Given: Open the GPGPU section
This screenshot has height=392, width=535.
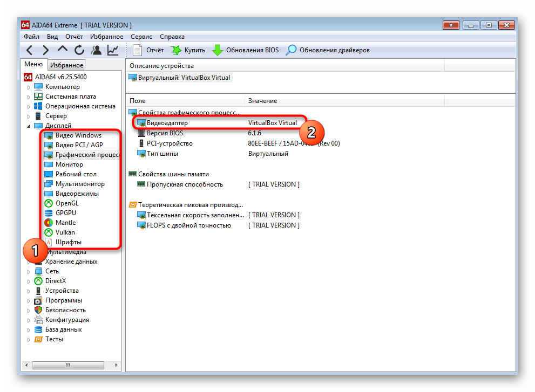Looking at the screenshot, I should (x=66, y=213).
